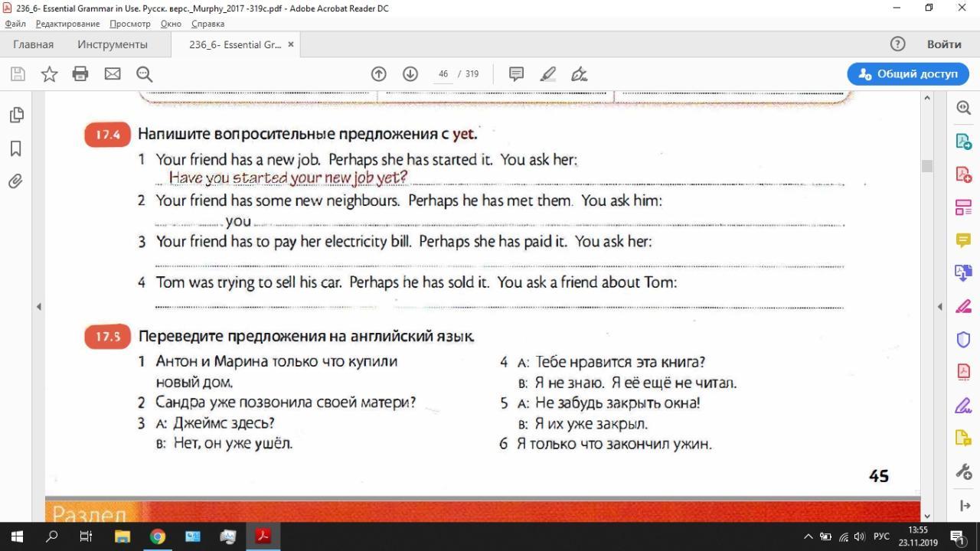
Task: Switch to the Инструменты tab
Action: click(x=112, y=44)
